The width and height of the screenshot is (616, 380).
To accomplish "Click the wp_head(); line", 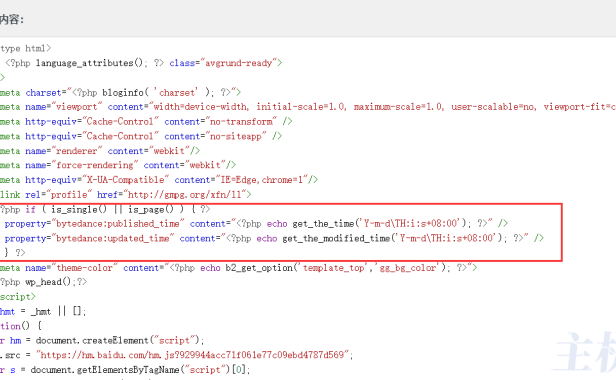I will pyautogui.click(x=43, y=282).
